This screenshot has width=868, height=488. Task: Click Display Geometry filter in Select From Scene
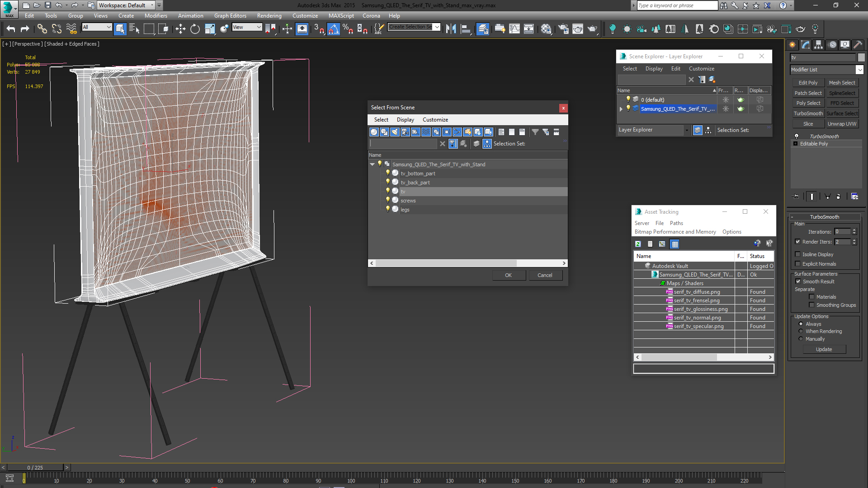(x=374, y=132)
